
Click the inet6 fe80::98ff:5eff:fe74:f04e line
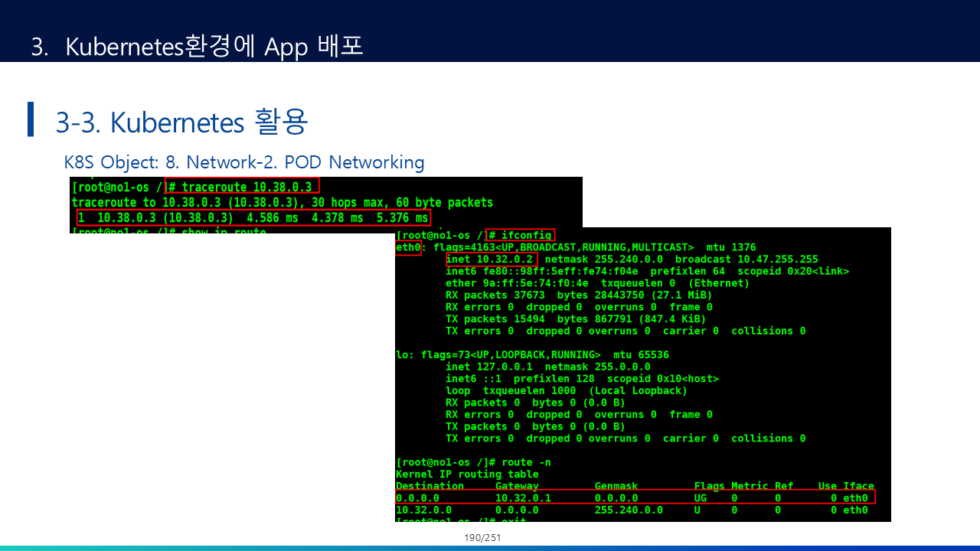point(647,272)
